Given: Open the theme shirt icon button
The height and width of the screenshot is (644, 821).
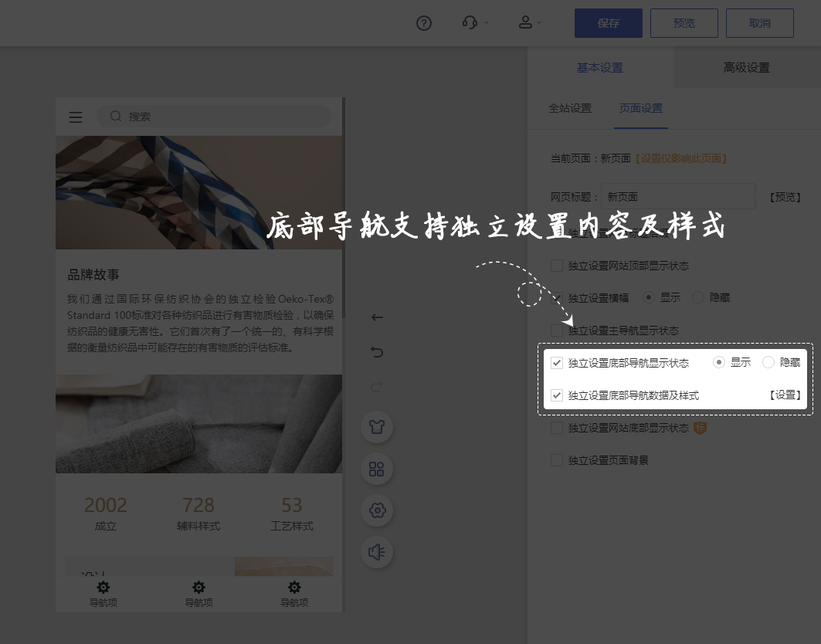Looking at the screenshot, I should point(377,427).
